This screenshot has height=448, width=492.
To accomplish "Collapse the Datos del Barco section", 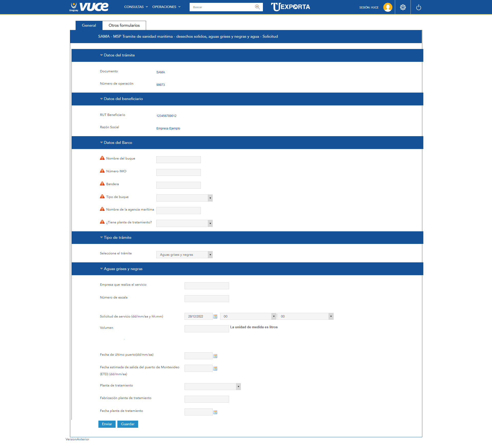I will click(101, 143).
